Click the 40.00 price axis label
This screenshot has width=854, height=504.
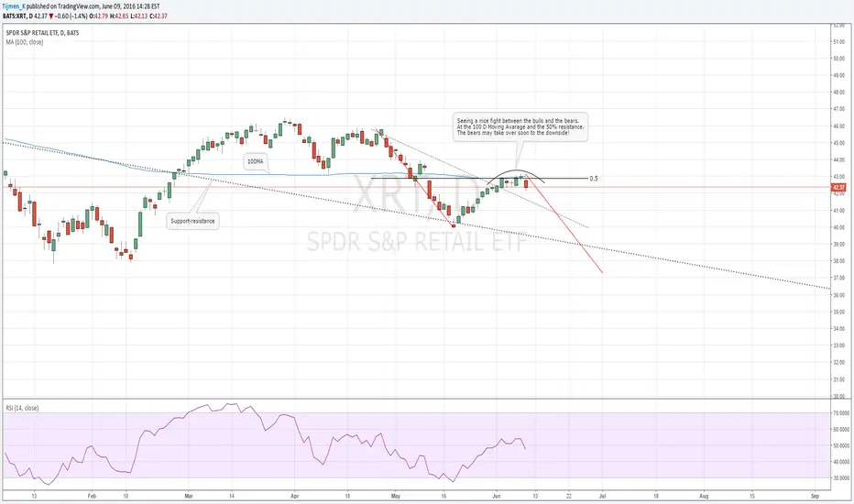click(x=838, y=227)
